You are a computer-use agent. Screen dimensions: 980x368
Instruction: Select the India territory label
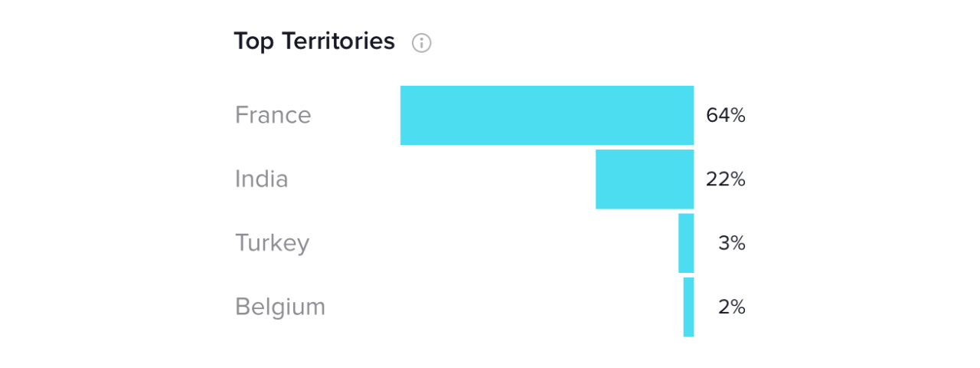(x=262, y=179)
